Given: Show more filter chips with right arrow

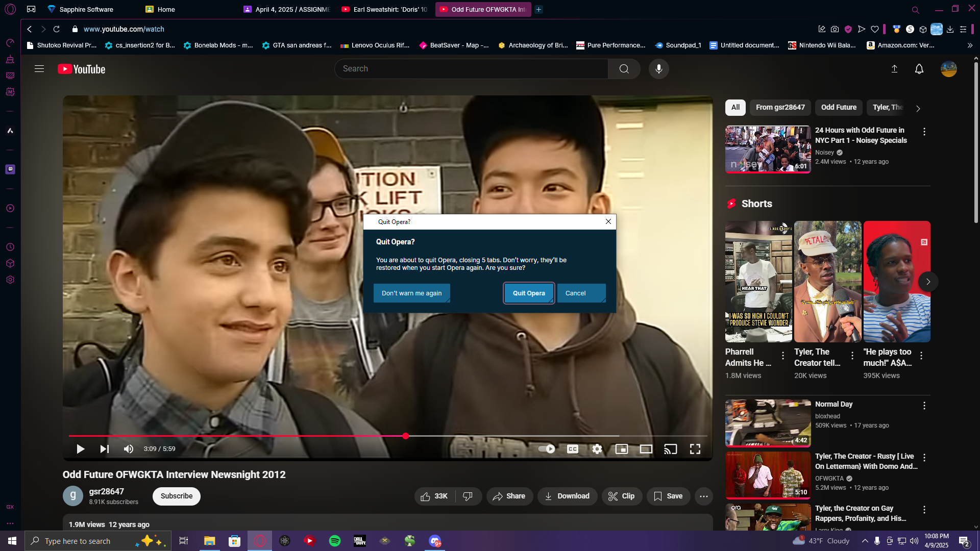Looking at the screenshot, I should click(918, 108).
